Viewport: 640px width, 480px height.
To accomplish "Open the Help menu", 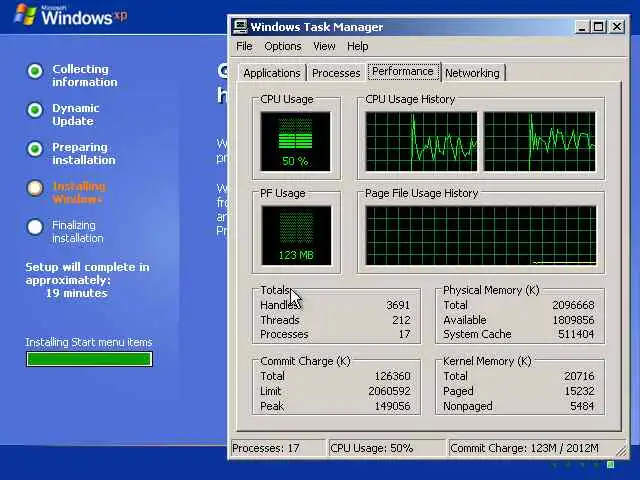I will pos(358,46).
